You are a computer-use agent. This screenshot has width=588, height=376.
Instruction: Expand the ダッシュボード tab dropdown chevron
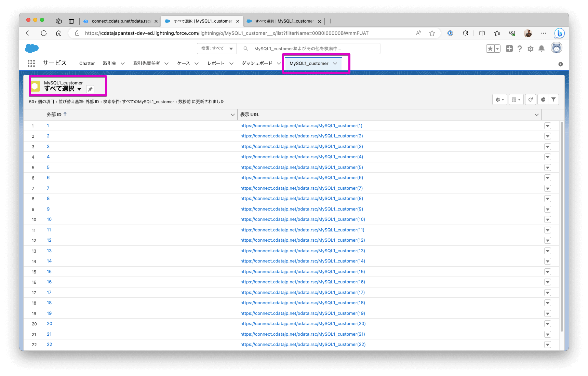(279, 64)
